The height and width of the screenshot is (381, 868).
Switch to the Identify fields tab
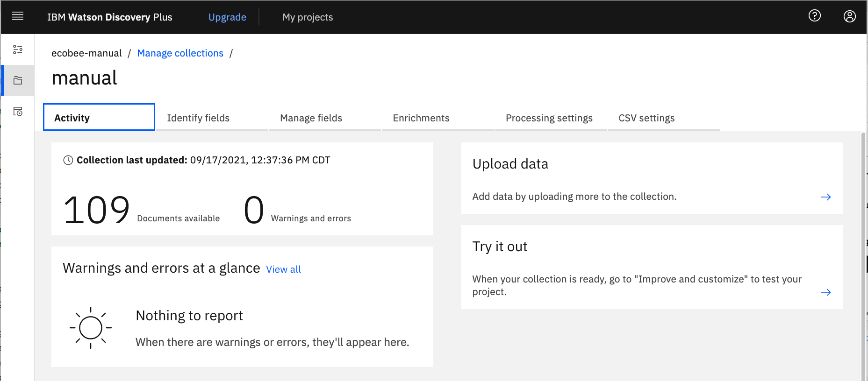[x=212, y=118]
